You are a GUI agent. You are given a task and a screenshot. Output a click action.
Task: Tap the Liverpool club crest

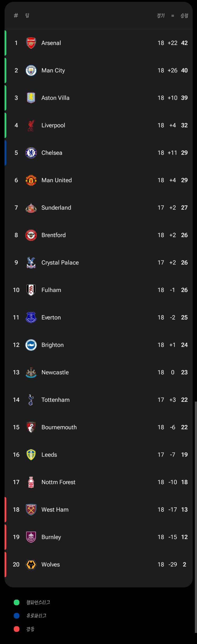point(31,125)
